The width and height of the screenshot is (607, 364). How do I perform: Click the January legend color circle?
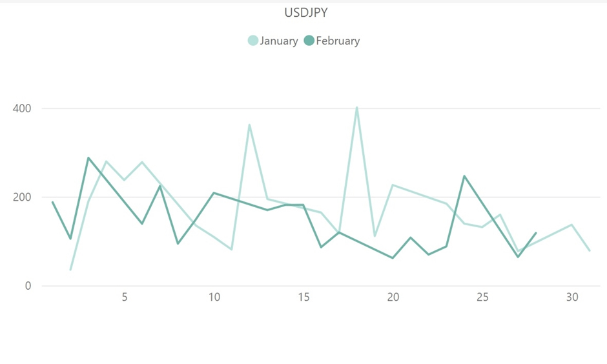click(x=253, y=41)
